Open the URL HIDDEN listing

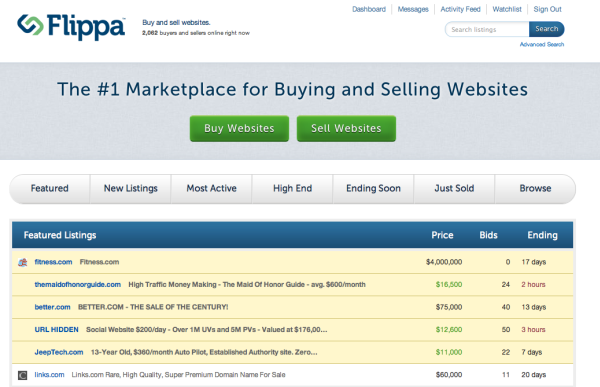pyautogui.click(x=57, y=330)
